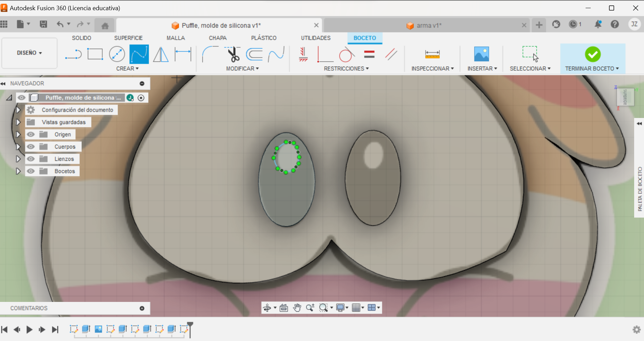Viewport: 644px width, 341px height.
Task: Select the Circle sketch tool
Action: coord(117,54)
